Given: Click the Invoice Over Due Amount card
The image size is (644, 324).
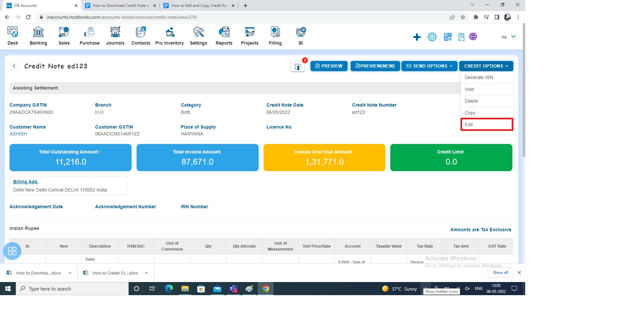Looking at the screenshot, I should click(324, 157).
